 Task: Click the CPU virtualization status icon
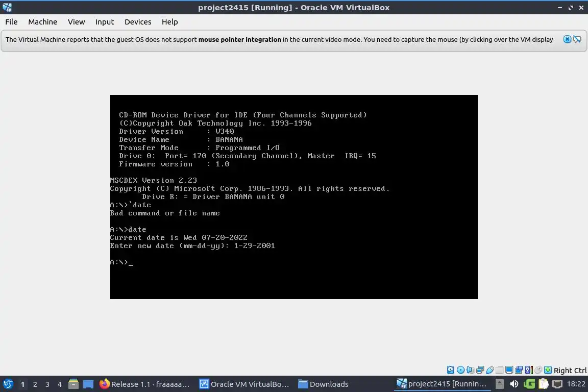pos(529,370)
